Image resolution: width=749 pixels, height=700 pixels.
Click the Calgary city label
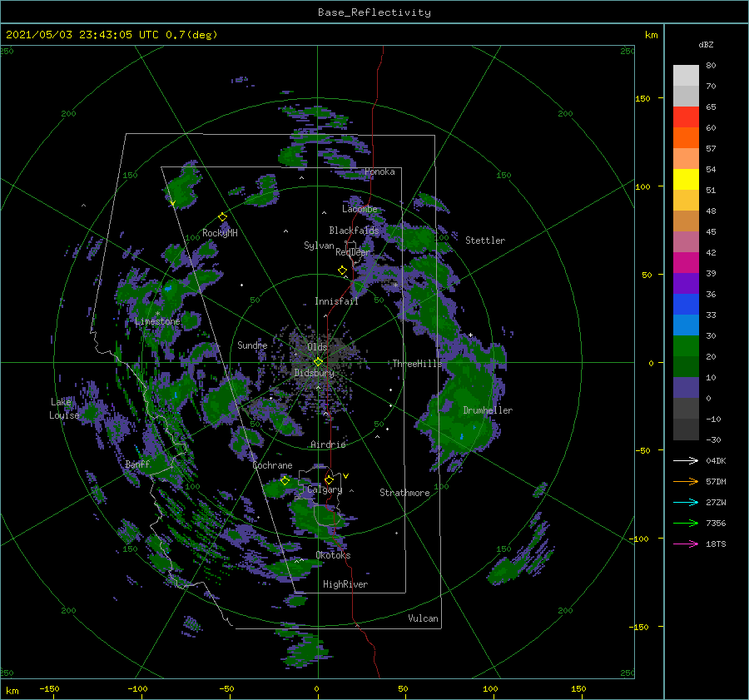[325, 489]
